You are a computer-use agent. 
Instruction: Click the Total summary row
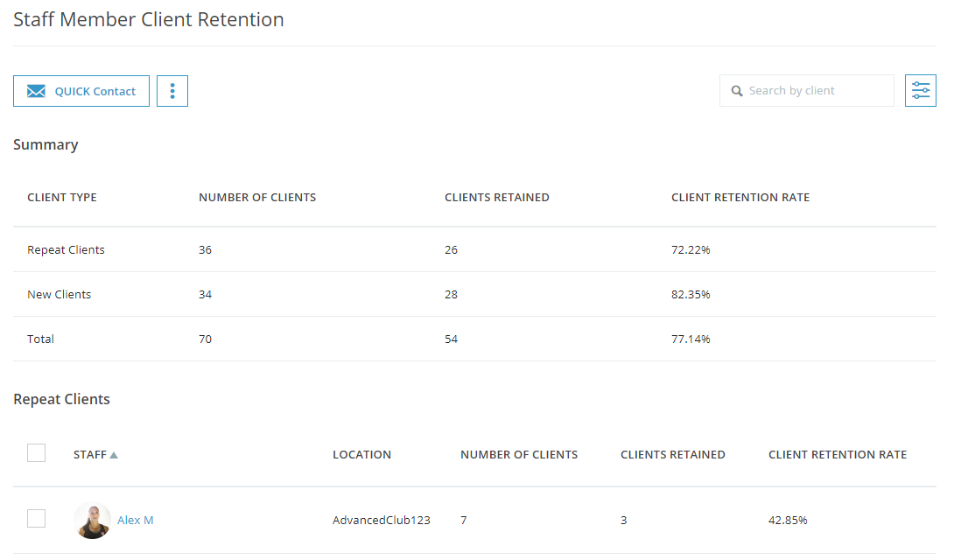(40, 339)
